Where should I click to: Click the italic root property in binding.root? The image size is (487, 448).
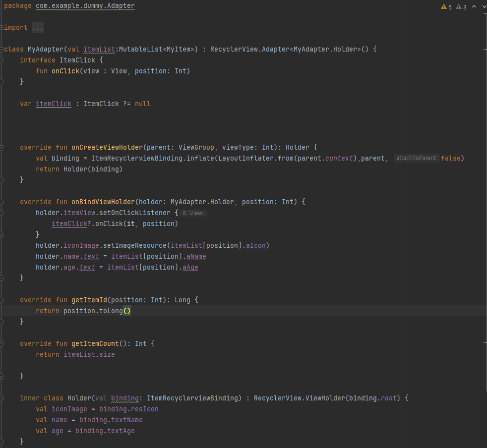point(388,398)
